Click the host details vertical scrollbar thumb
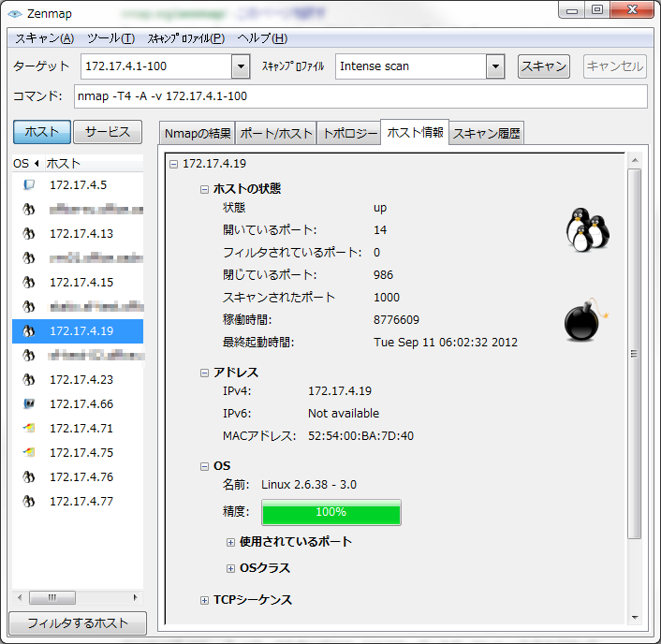This screenshot has height=644, width=661. point(634,354)
